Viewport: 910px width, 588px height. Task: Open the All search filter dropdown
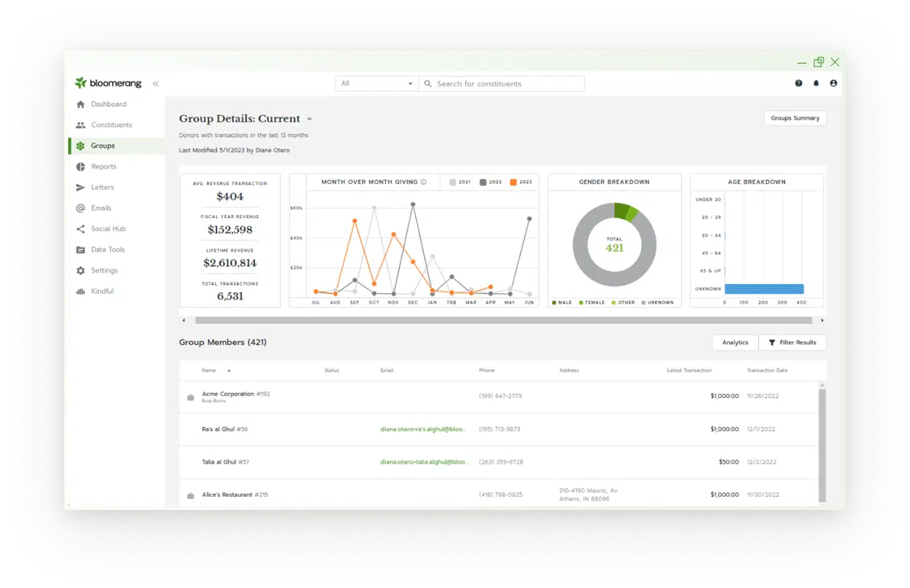click(x=377, y=83)
